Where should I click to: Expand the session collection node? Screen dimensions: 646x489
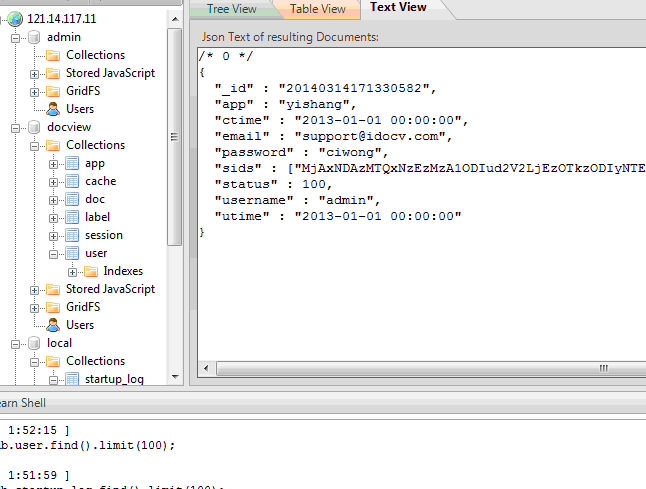point(54,236)
